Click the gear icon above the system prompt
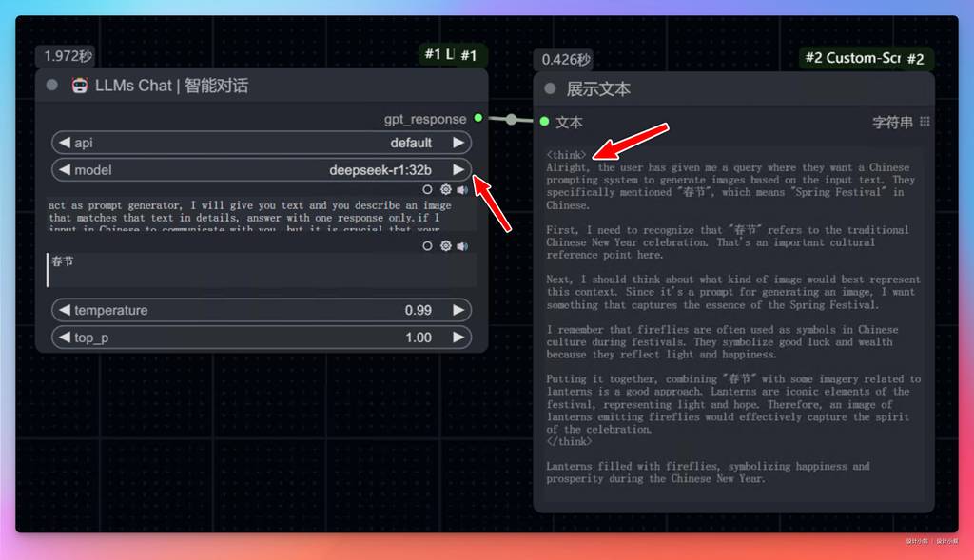The image size is (974, 560). (445, 190)
